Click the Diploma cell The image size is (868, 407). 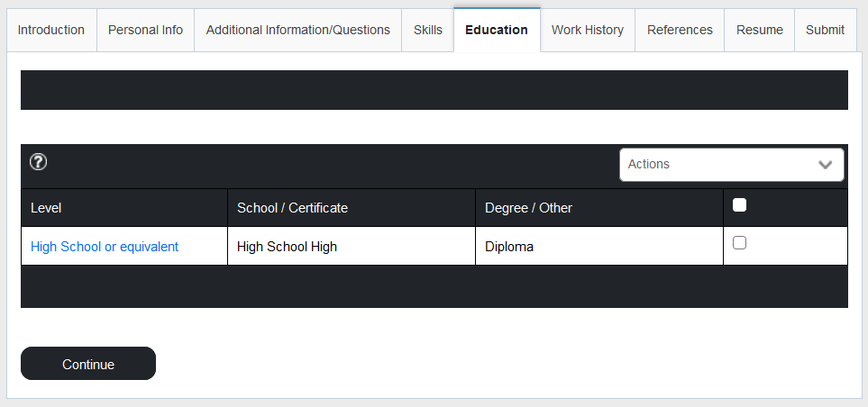[599, 246]
